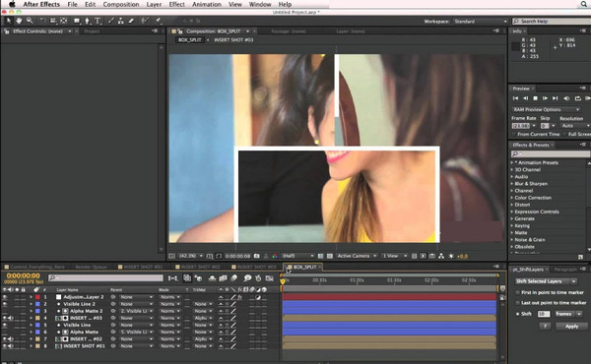Expand the Blur & Sharpen category
This screenshot has width=591, height=364.
click(512, 184)
